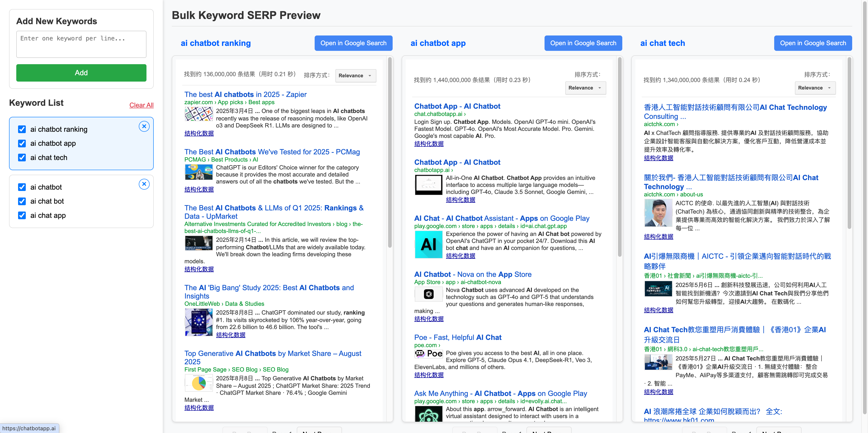Open 'AI Chat Tech教您重塑用戶消費體驗' result

(735, 334)
